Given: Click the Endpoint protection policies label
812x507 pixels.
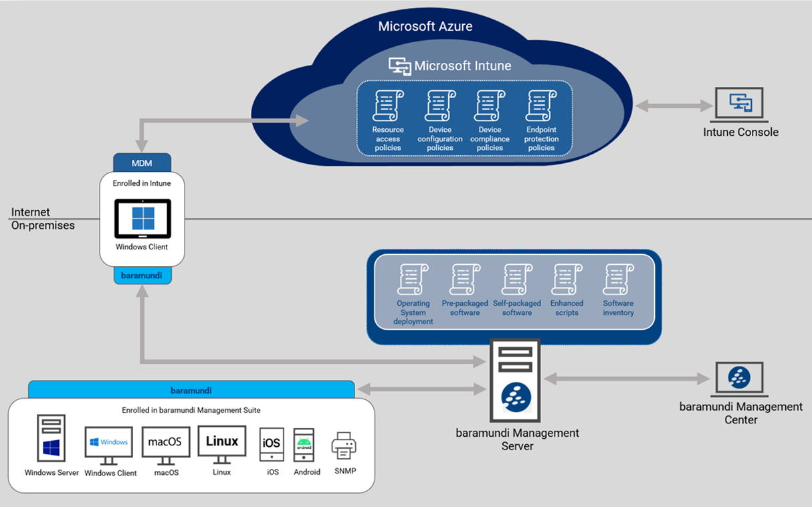Looking at the screenshot, I should (x=541, y=139).
